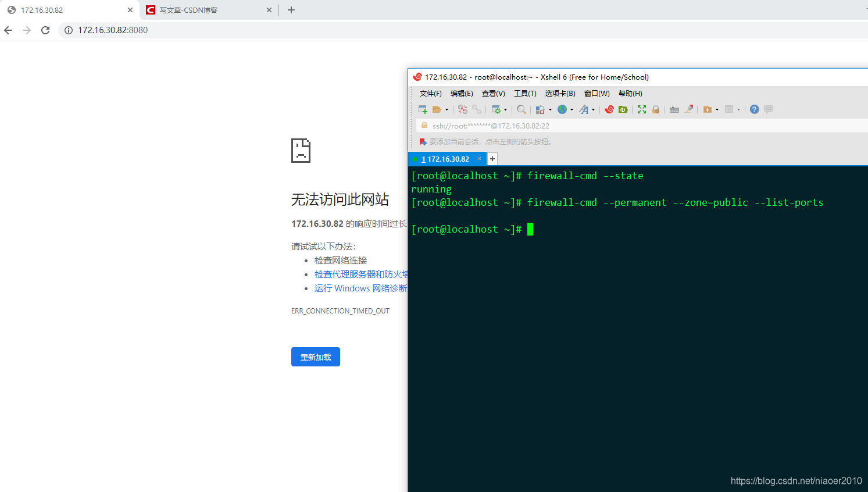Viewport: 868px width, 492px height.
Task: Click the Disconnect icon in Xshell toolbar
Action: [463, 109]
